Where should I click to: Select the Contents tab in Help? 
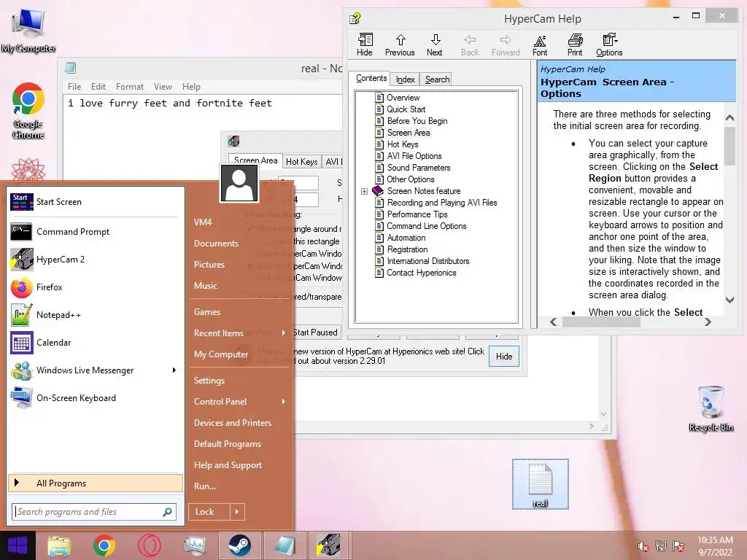point(371,79)
